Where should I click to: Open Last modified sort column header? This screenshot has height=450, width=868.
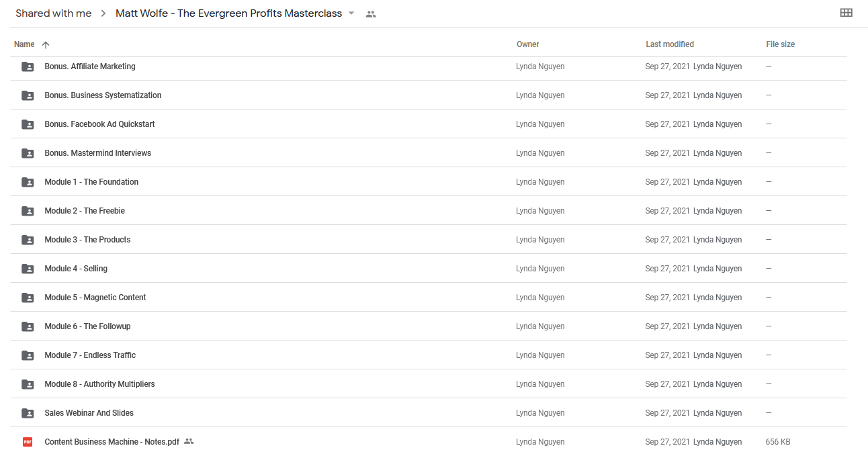pyautogui.click(x=670, y=44)
